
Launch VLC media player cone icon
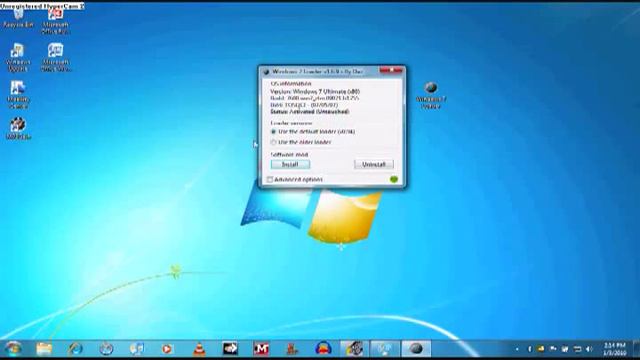click(199, 349)
